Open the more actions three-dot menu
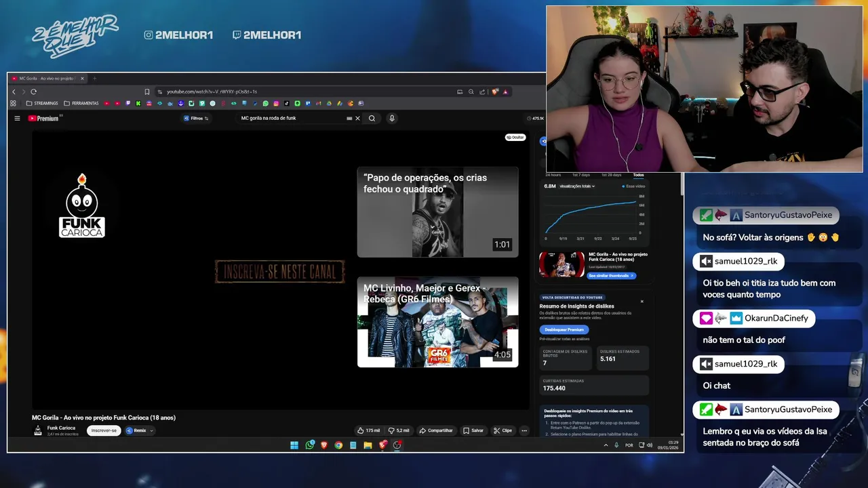The width and height of the screenshot is (868, 488). pos(524,430)
